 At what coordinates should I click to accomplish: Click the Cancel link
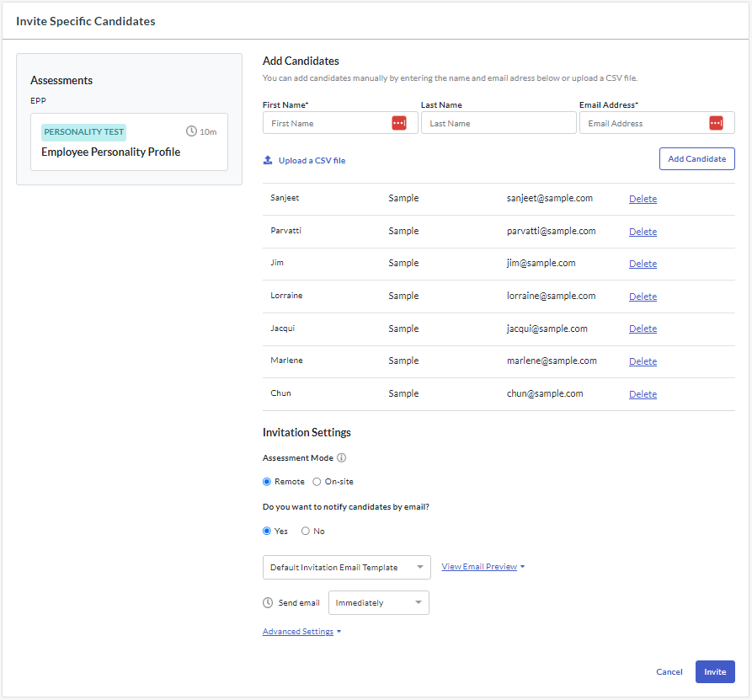669,671
